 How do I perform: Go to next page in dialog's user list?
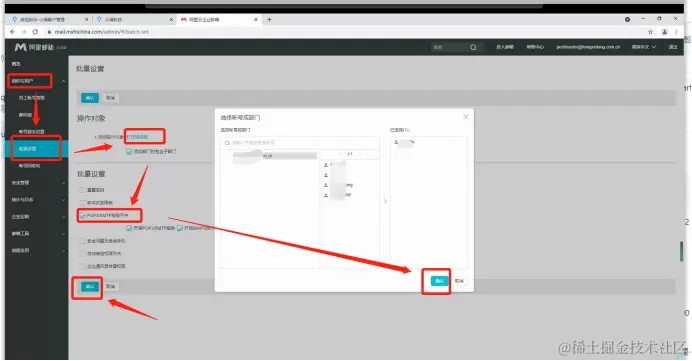360,154
